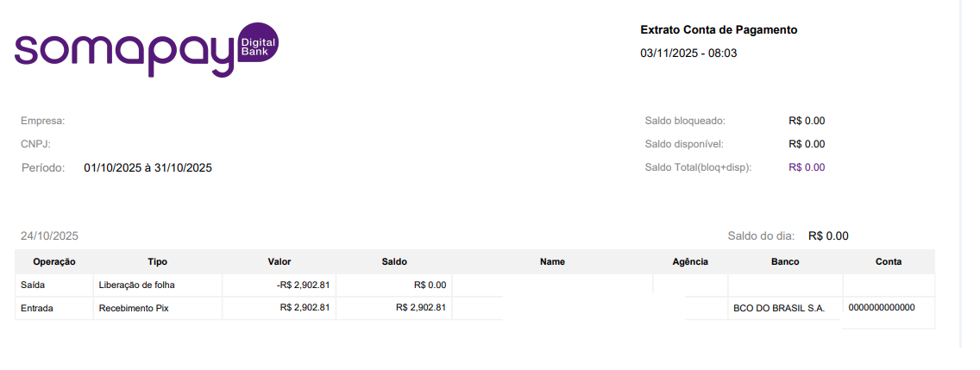The width and height of the screenshot is (980, 370).
Task: Click the Saldo bloqueado value R$ 0.00
Action: coord(807,122)
